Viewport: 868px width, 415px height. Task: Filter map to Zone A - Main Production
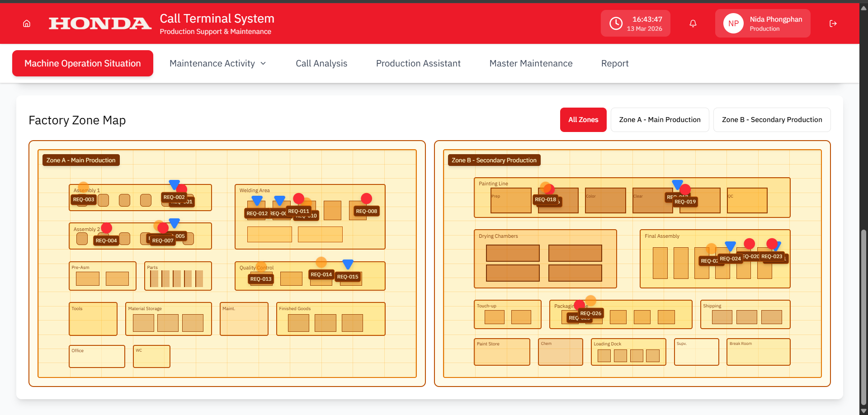tap(660, 120)
